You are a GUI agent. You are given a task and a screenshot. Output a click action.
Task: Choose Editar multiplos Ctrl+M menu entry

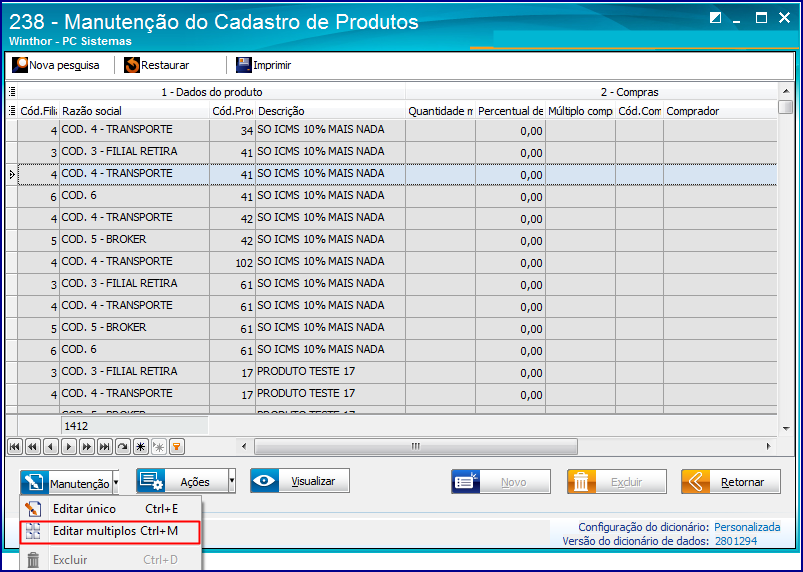tap(110, 532)
